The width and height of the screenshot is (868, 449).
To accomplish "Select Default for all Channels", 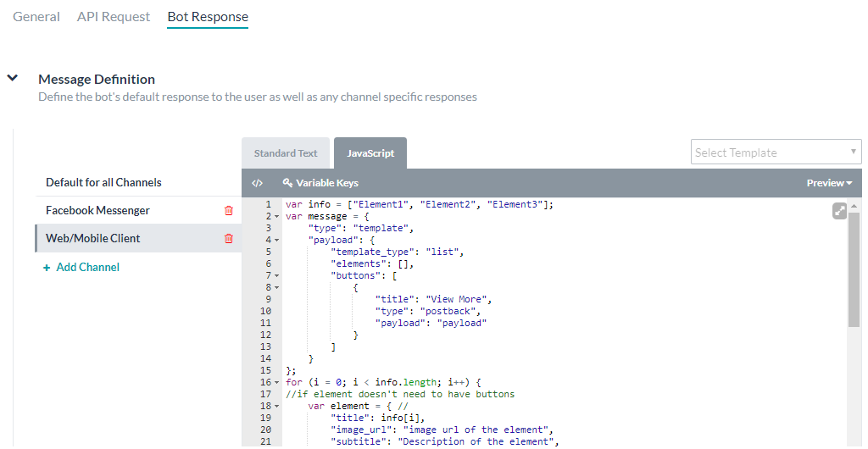I will [x=103, y=183].
